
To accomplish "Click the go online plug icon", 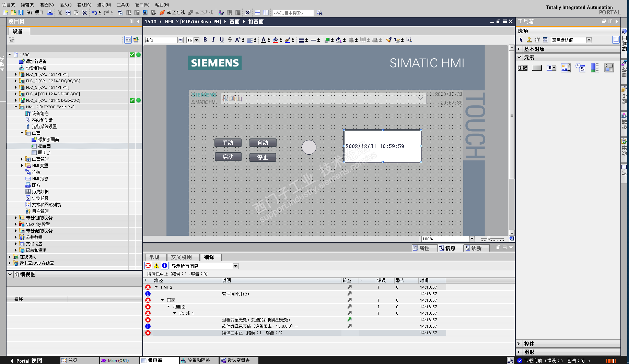I will coord(162,13).
